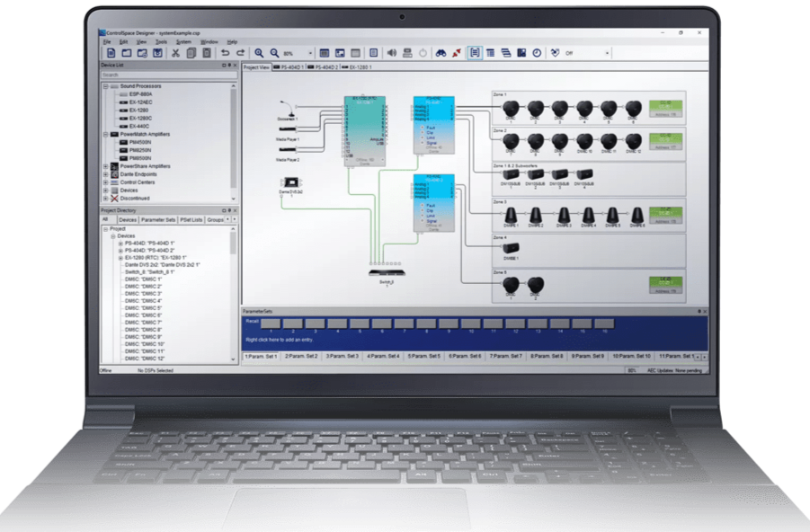Screen dimensions: 810x532
Task: Open the Tools menu
Action: pos(161,41)
